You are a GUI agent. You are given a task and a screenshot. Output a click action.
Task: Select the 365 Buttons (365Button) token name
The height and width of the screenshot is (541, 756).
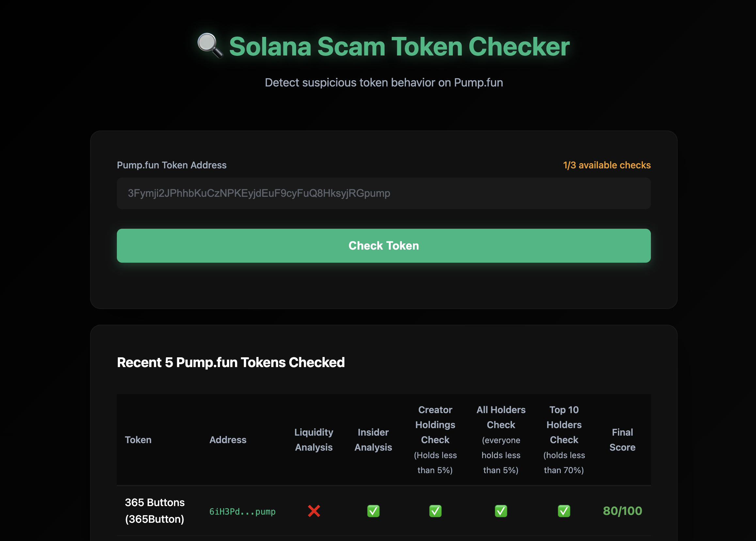pos(155,510)
